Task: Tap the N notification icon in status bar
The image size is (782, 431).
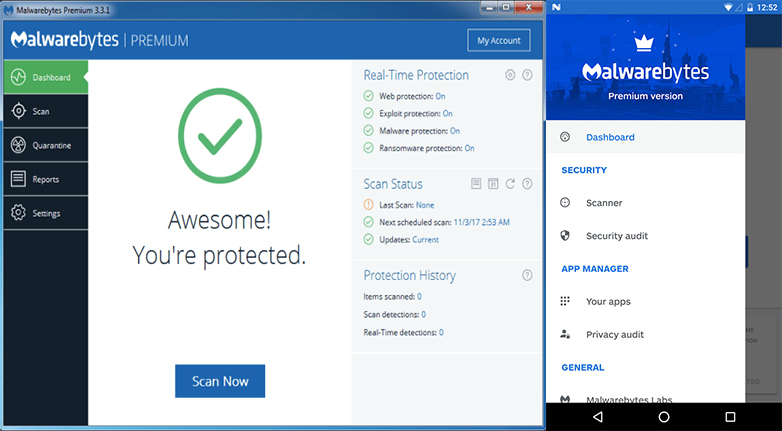Action: coord(557,7)
